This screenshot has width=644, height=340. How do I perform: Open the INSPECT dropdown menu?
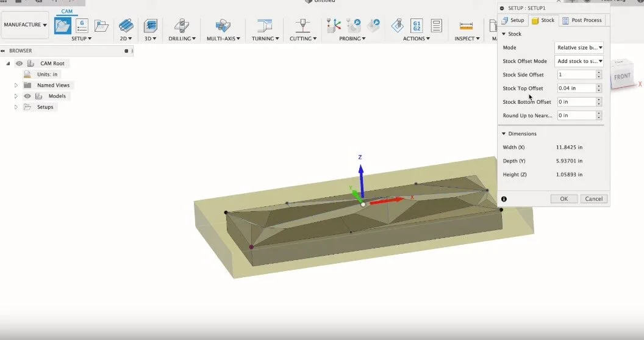(467, 38)
